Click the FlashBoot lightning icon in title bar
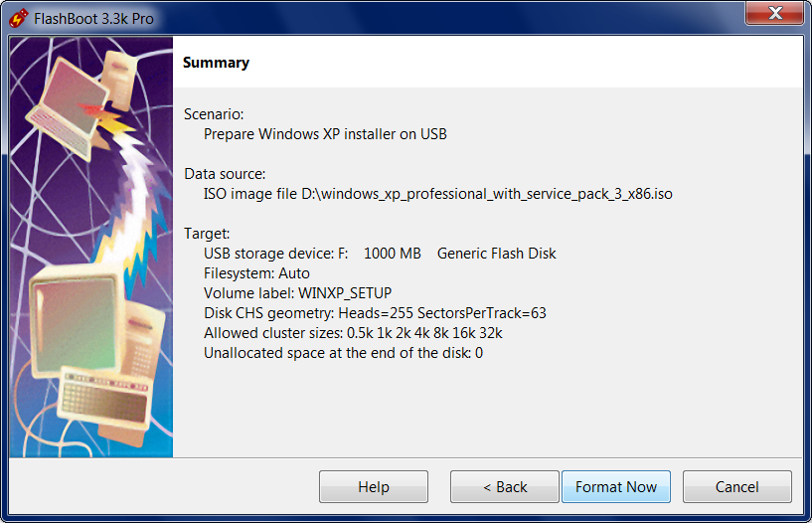Image resolution: width=812 pixels, height=523 pixels. click(18, 18)
